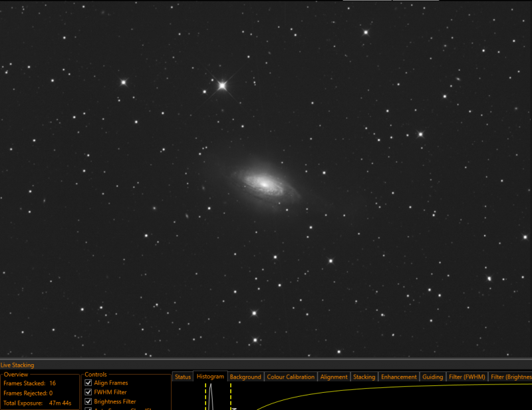
Task: Click the brightest spiked star above the galaxy
Action: 222,85
